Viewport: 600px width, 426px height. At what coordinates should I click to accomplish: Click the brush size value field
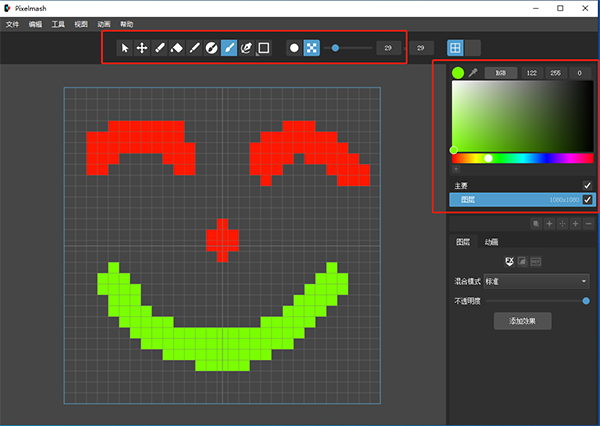click(x=389, y=47)
